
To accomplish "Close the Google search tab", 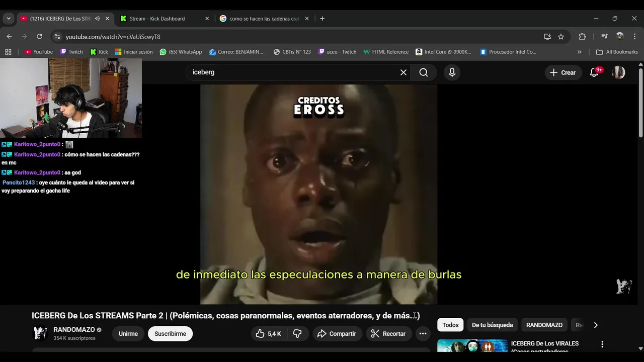I will point(307,19).
